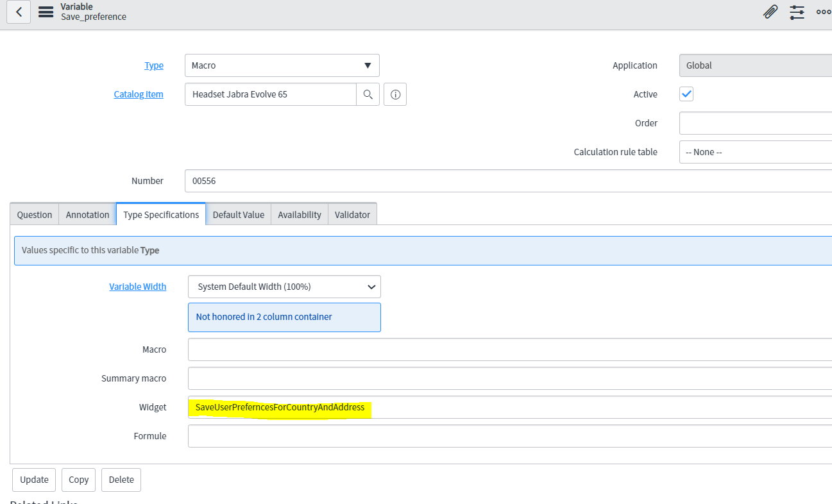This screenshot has width=832, height=504.
Task: Click the Update button
Action: (x=34, y=480)
